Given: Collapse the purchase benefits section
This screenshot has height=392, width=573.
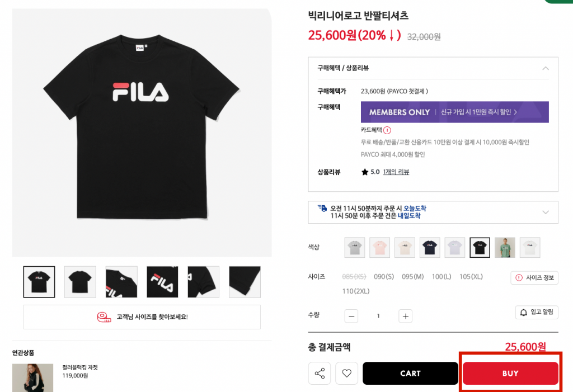Looking at the screenshot, I should (546, 68).
